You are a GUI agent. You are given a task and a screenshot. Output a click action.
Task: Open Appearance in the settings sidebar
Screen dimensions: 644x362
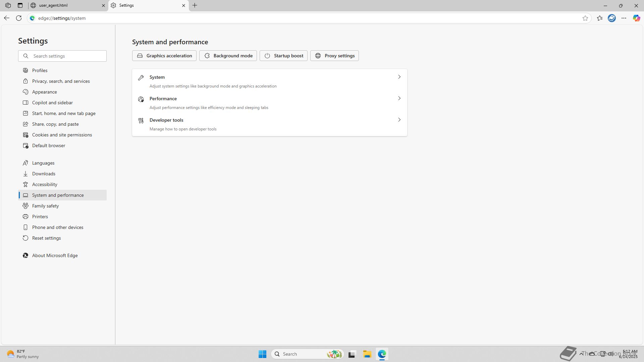tap(44, 92)
